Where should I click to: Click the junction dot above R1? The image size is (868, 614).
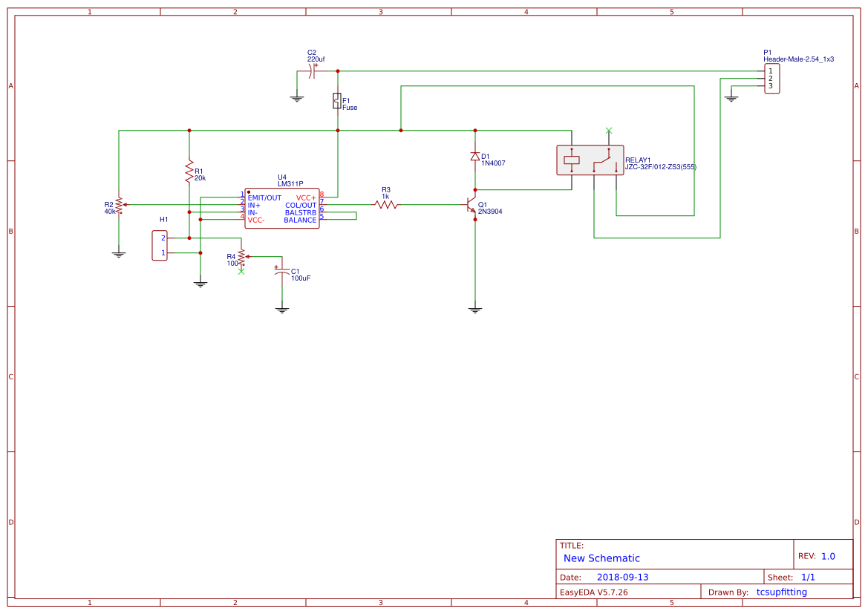pos(190,131)
